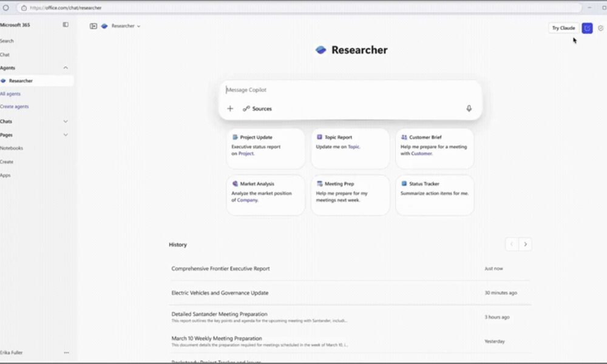Open March 10 Weekly Meeting Preparation history item
The height and width of the screenshot is (364, 607).
(x=350, y=341)
